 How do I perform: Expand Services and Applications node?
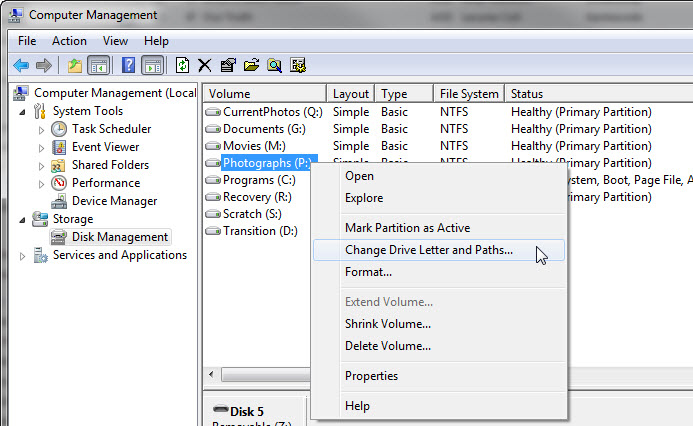(22, 256)
